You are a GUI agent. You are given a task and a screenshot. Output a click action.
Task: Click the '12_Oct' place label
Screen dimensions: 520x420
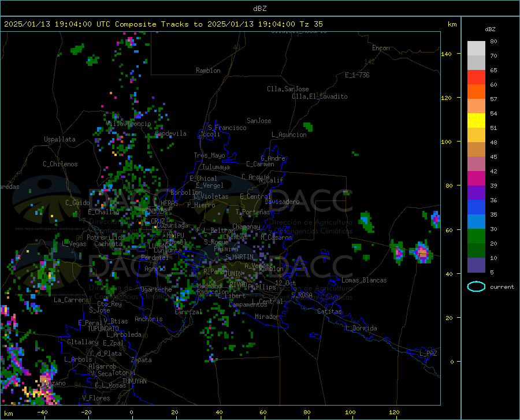pyautogui.click(x=286, y=283)
